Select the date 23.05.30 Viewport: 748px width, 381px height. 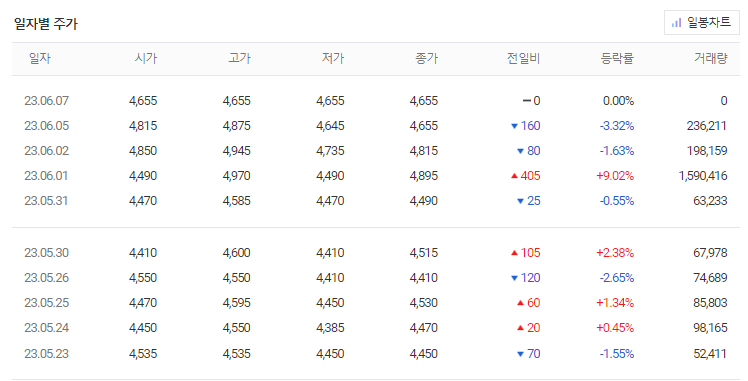pos(46,253)
